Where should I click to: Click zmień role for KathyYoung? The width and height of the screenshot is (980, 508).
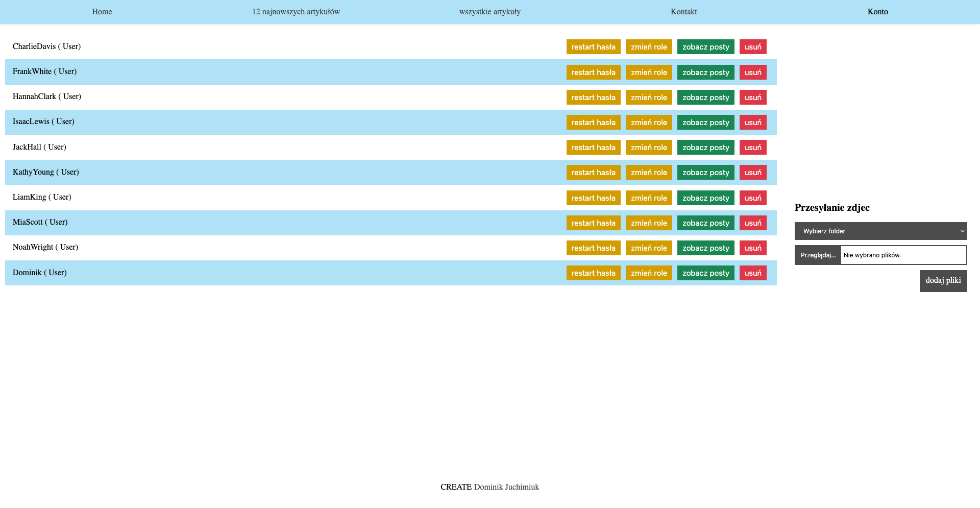click(x=649, y=173)
